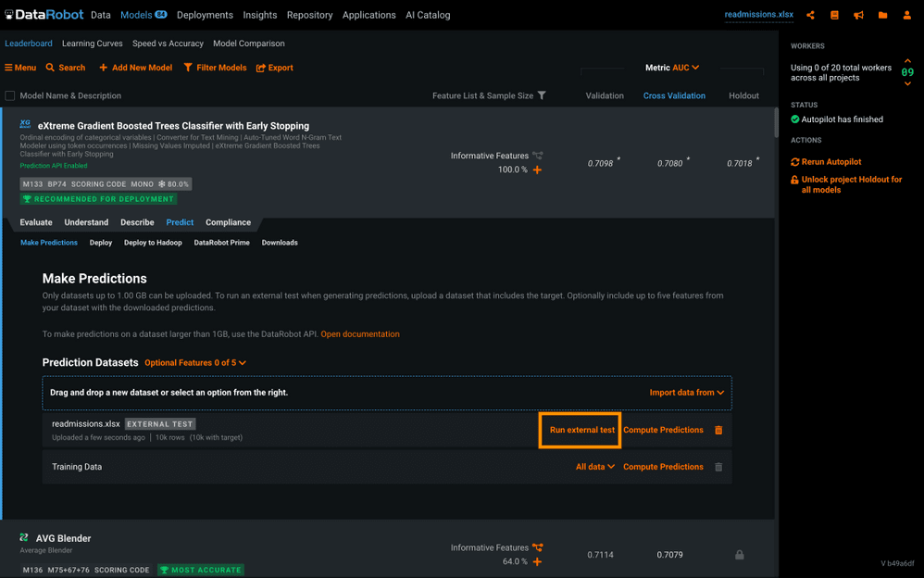Image resolution: width=924 pixels, height=578 pixels.
Task: Sort by Cross Validation column
Action: pyautogui.click(x=674, y=95)
